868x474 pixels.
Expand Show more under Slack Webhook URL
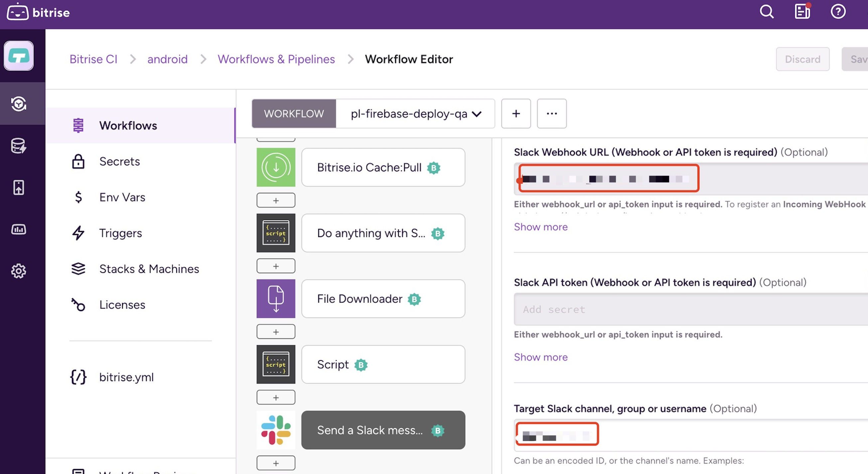coord(541,227)
